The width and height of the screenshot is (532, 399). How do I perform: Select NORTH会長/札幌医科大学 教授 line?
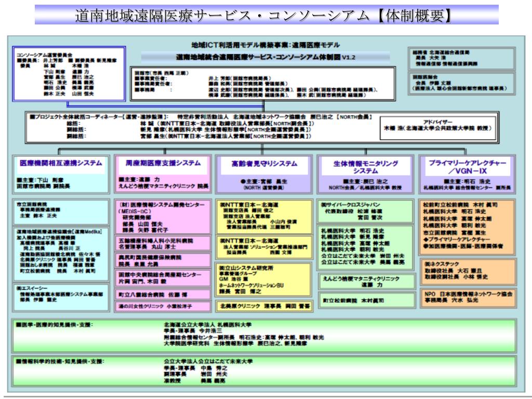point(365,188)
